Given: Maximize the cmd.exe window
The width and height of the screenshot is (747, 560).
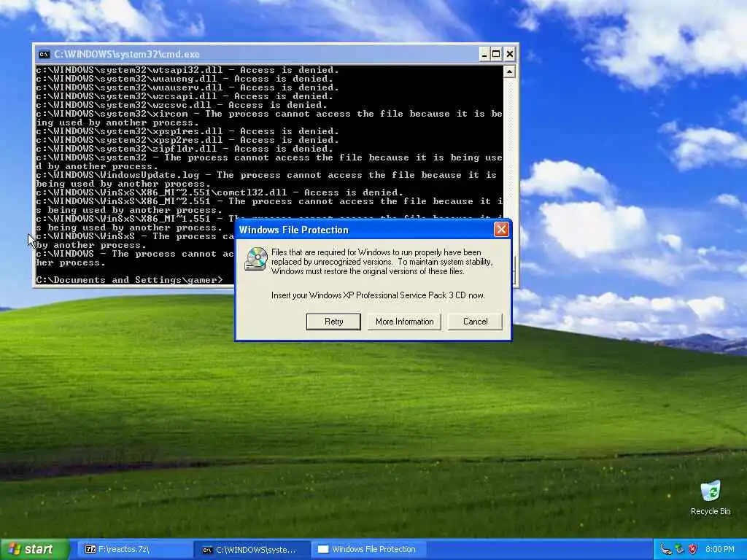Looking at the screenshot, I should pos(496,54).
